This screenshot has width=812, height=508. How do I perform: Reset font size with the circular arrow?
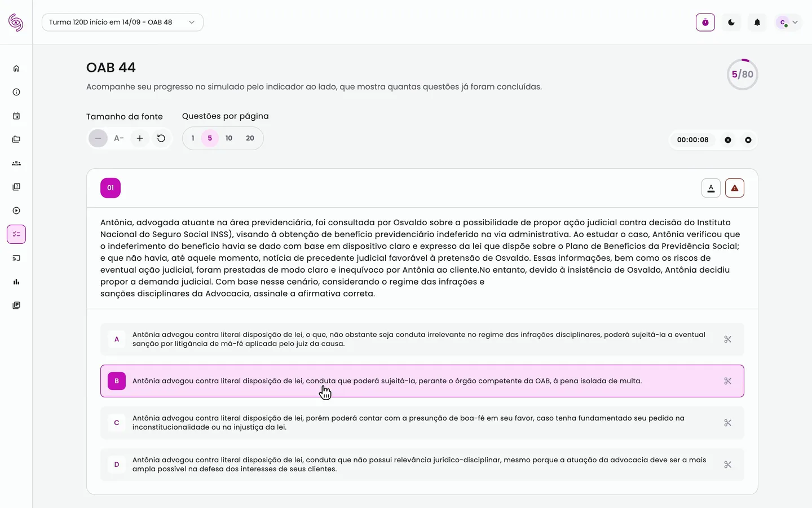(161, 138)
